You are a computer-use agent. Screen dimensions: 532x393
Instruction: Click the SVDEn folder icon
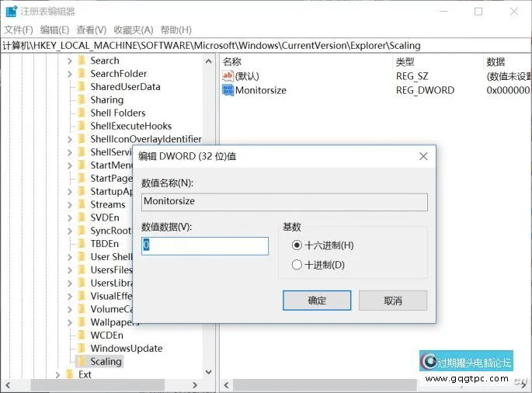[x=82, y=217]
